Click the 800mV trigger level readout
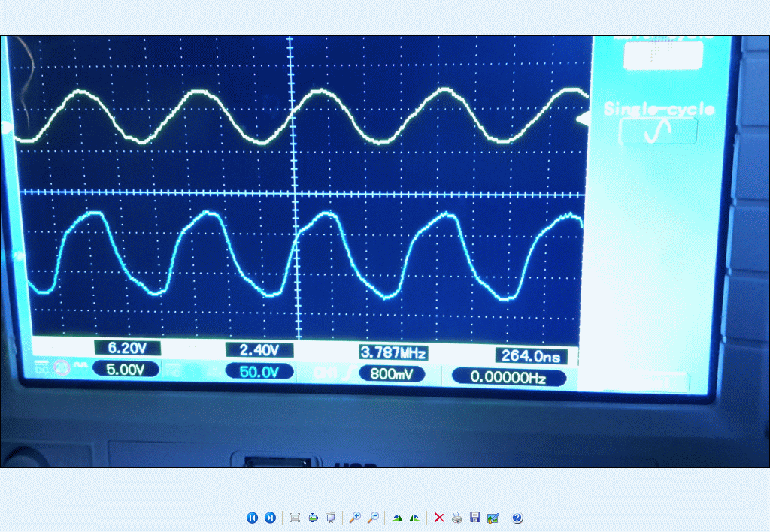Screen dimensions: 770x532 (x=392, y=373)
